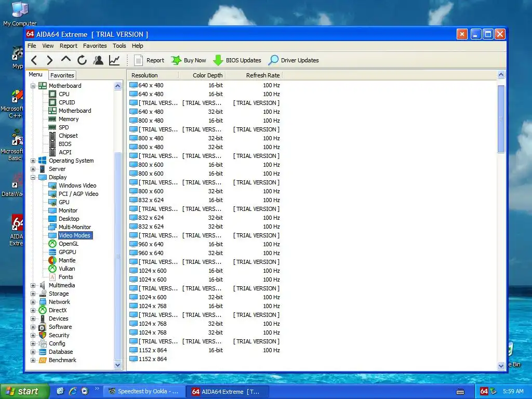The width and height of the screenshot is (532, 399).
Task: Refresh the page with the circular arrow icon
Action: point(82,60)
